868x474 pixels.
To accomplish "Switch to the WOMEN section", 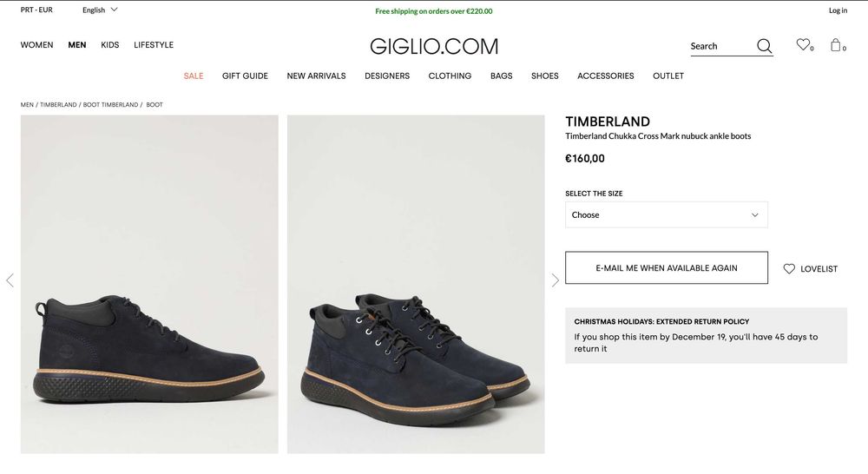I will 36,45.
